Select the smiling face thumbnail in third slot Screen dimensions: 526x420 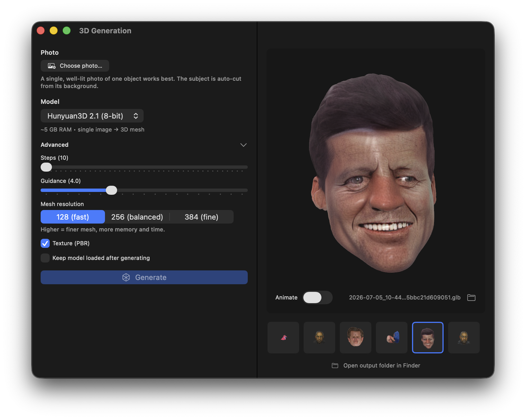click(356, 338)
